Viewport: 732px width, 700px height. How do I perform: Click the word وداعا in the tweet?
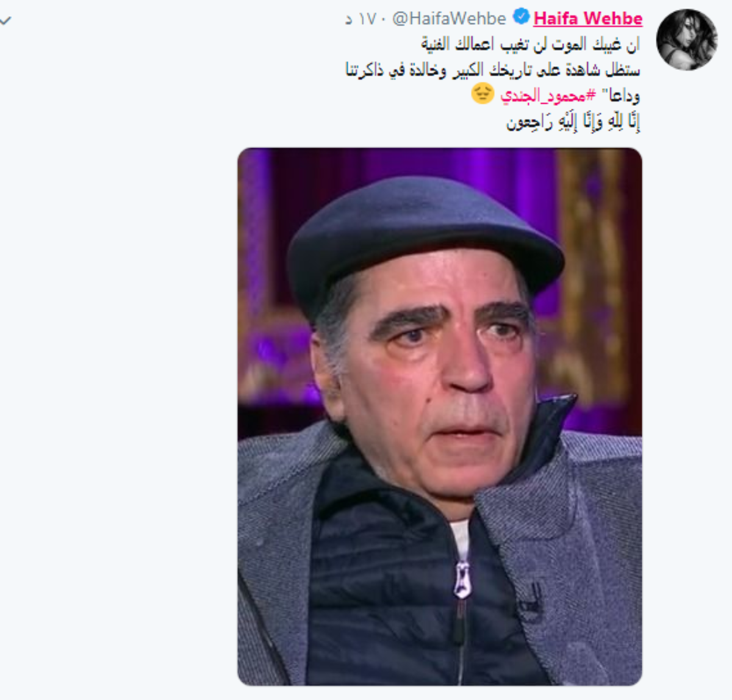621,96
